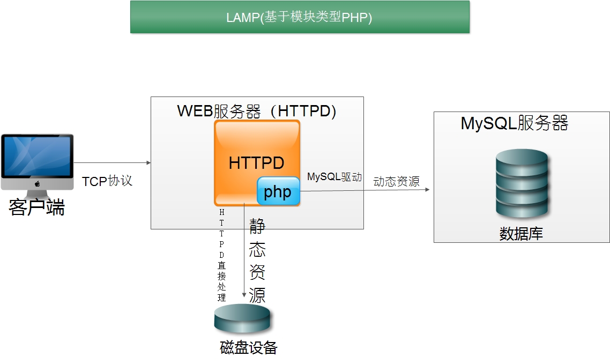Click the 'WEB服务器（HTTPD)' heading
Viewport: 610px width, 364px height.
257,111
